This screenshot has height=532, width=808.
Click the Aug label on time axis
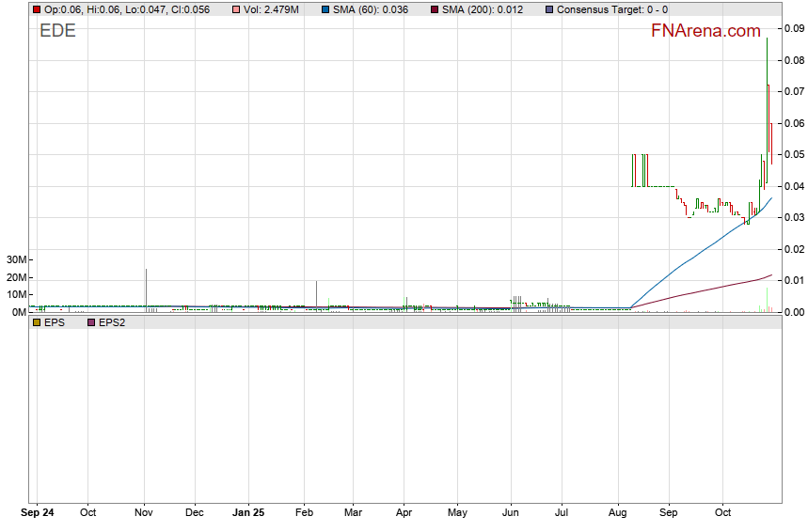tap(619, 514)
